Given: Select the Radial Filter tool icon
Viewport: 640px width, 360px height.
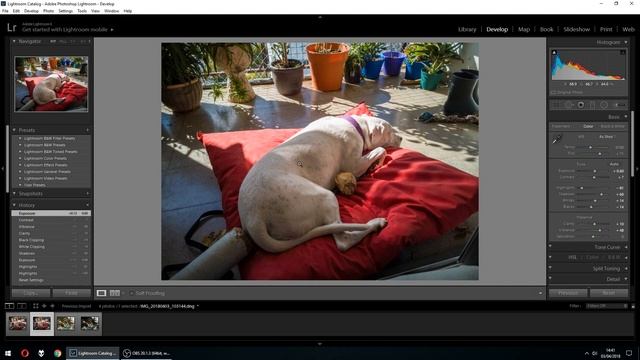Looking at the screenshot, I should tap(604, 105).
